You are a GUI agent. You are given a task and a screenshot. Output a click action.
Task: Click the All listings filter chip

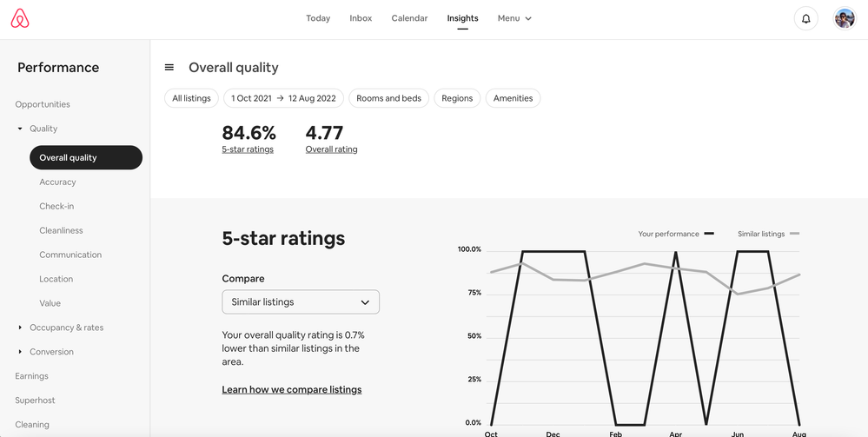191,98
